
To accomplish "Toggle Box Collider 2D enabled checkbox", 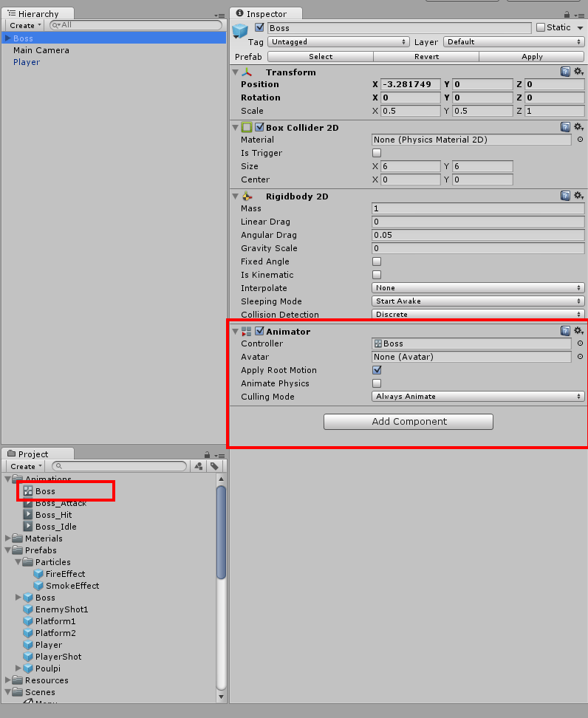I will tap(260, 127).
